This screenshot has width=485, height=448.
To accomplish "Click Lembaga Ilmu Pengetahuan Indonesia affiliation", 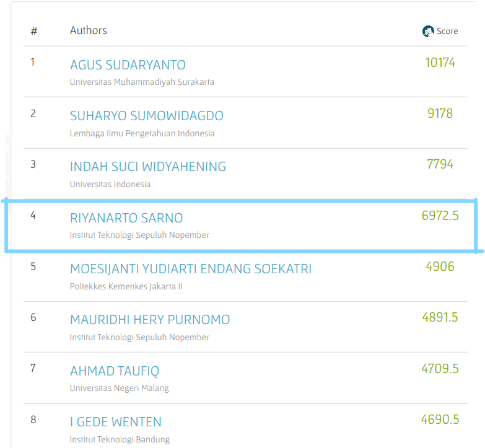I will coord(142,133).
